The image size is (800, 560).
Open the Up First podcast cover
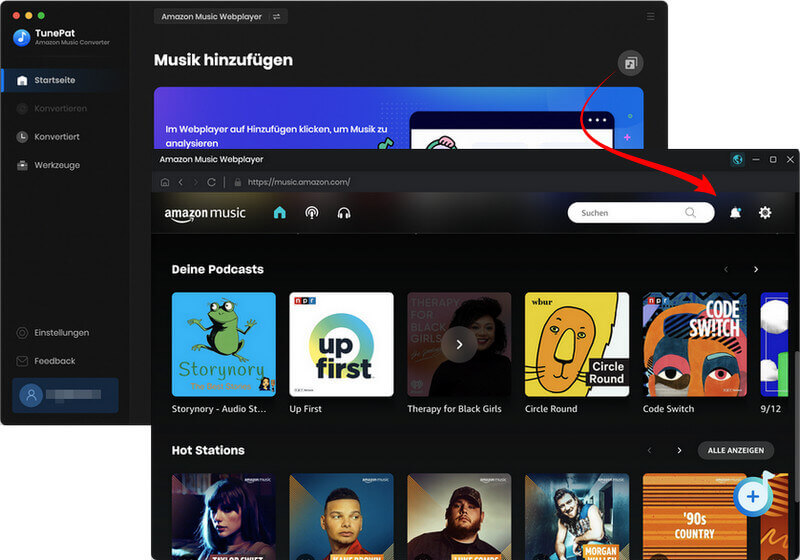click(x=341, y=344)
